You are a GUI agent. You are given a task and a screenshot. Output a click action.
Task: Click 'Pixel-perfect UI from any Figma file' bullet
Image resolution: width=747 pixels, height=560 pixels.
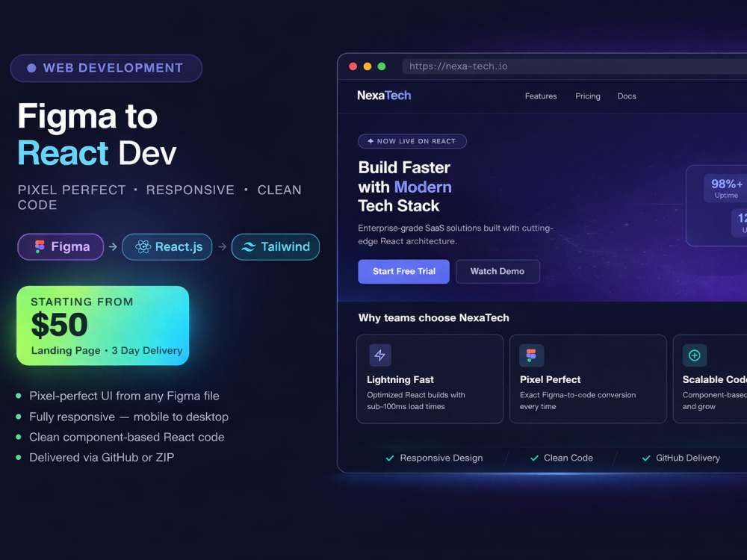point(124,396)
